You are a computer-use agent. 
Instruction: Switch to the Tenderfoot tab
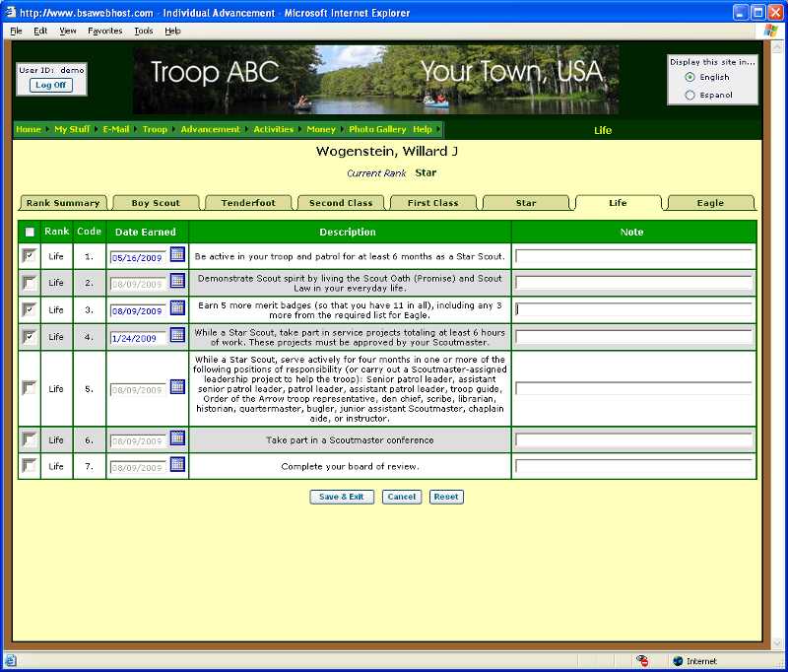[x=248, y=203]
